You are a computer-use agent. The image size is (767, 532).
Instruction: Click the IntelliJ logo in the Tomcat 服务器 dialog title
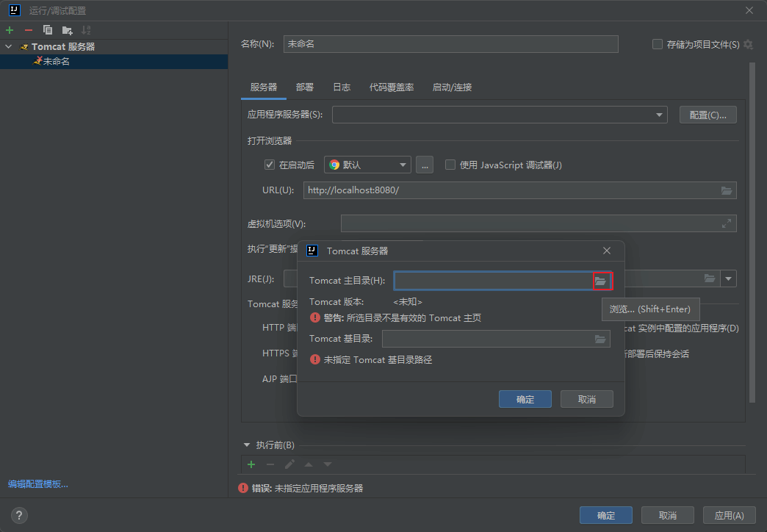(312, 251)
